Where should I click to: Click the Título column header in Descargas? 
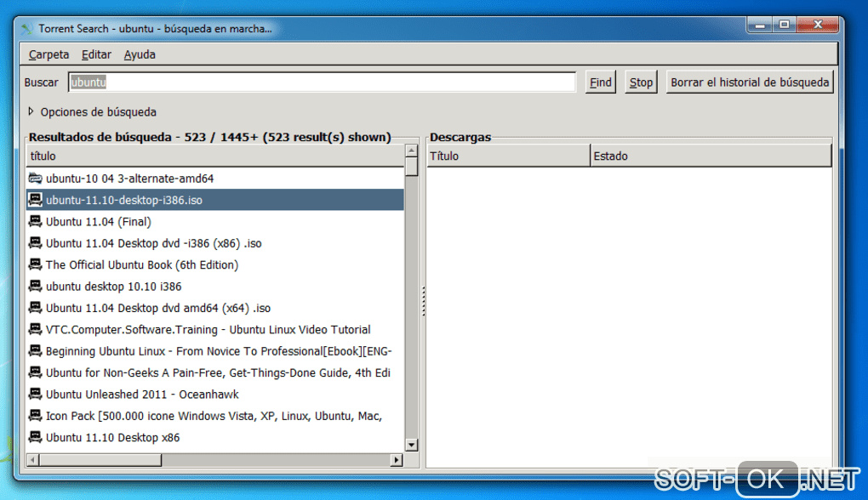pyautogui.click(x=508, y=156)
